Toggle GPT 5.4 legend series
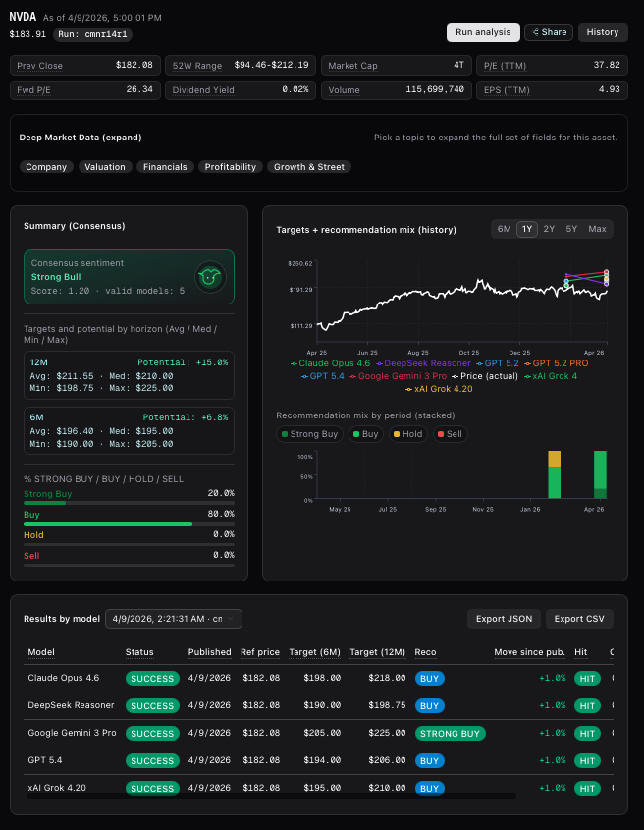 [x=323, y=376]
